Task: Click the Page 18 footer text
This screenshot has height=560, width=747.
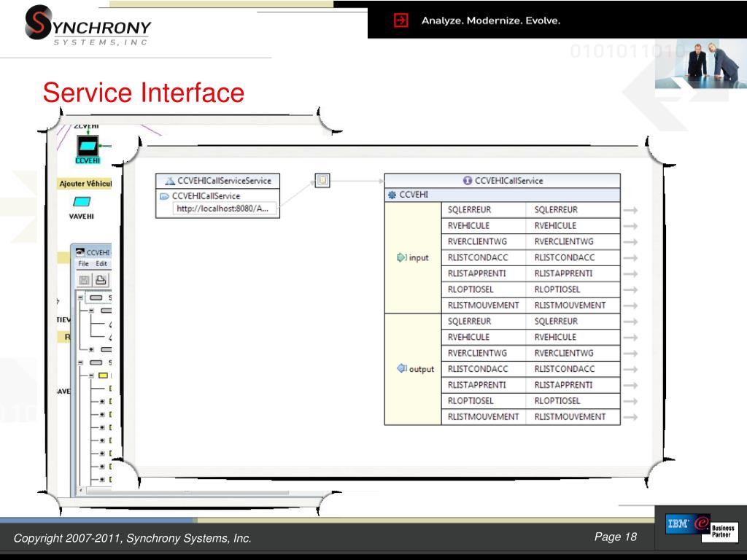Action: (615, 537)
